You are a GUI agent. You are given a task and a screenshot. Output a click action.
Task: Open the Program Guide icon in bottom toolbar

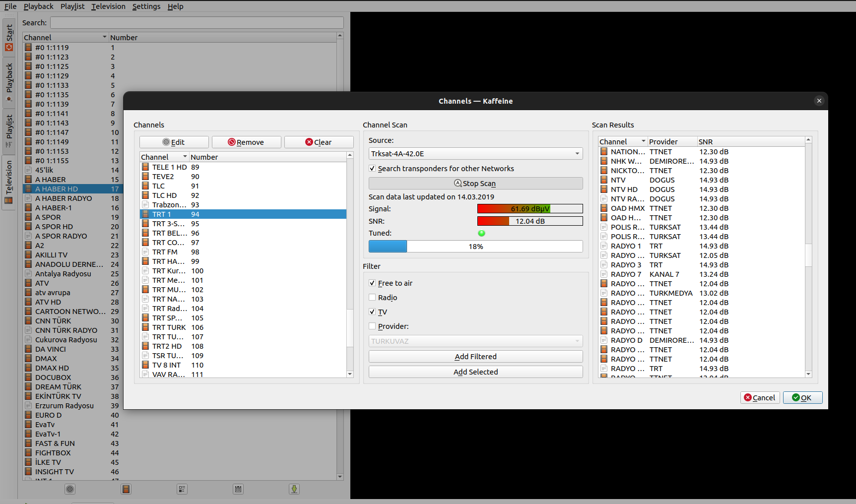tap(182, 489)
